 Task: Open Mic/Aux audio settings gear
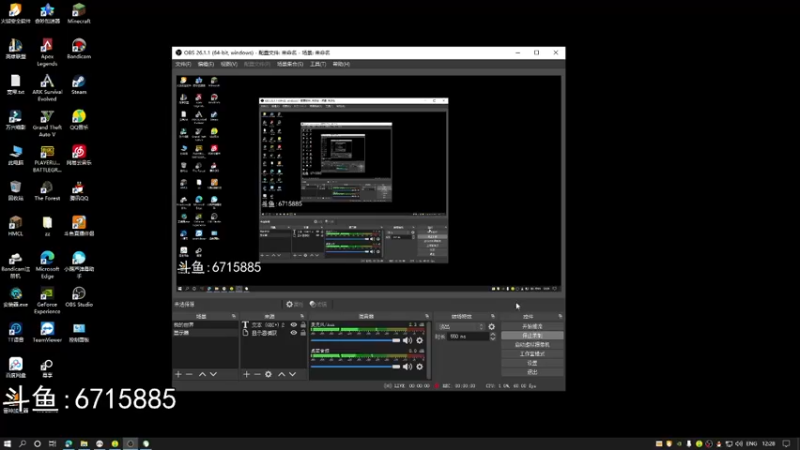[x=419, y=340]
